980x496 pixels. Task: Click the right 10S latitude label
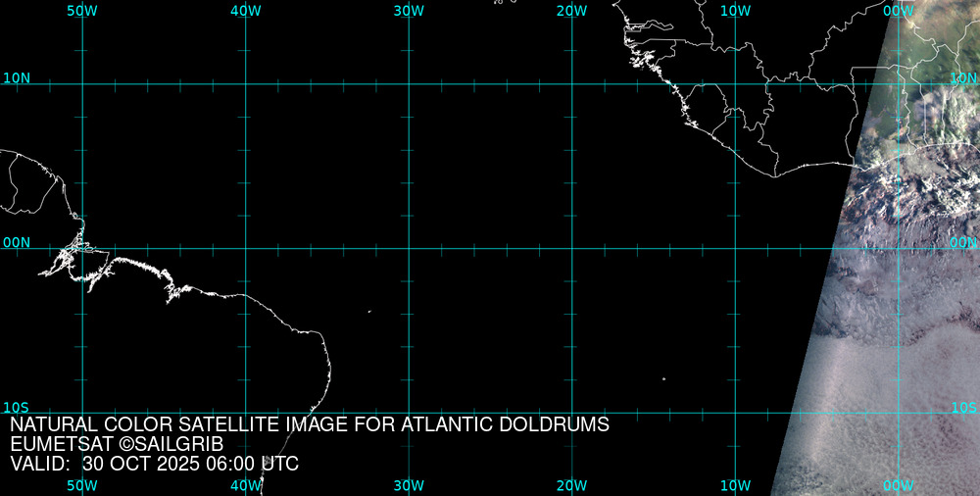(x=964, y=407)
